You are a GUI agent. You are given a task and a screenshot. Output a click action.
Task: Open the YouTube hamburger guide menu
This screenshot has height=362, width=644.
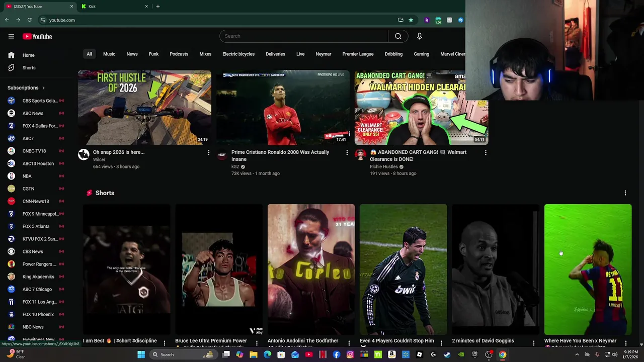(11, 36)
